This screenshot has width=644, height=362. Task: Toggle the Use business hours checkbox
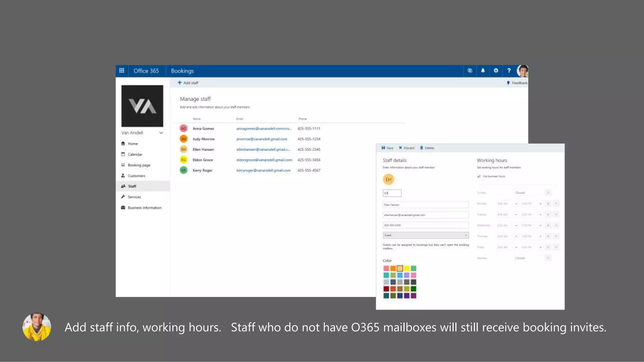[479, 176]
